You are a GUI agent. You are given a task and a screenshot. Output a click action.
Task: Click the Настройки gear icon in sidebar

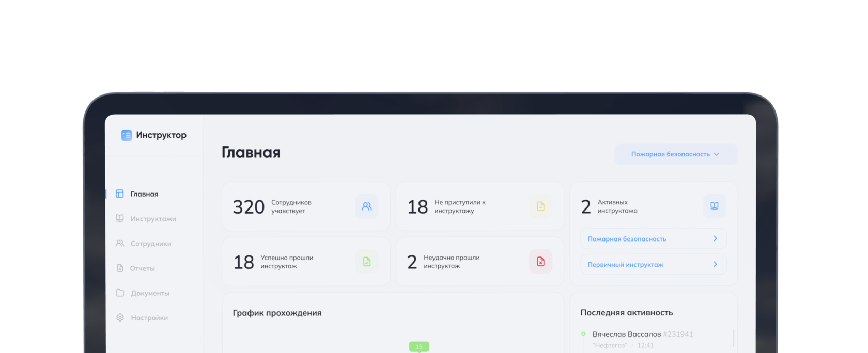120,317
